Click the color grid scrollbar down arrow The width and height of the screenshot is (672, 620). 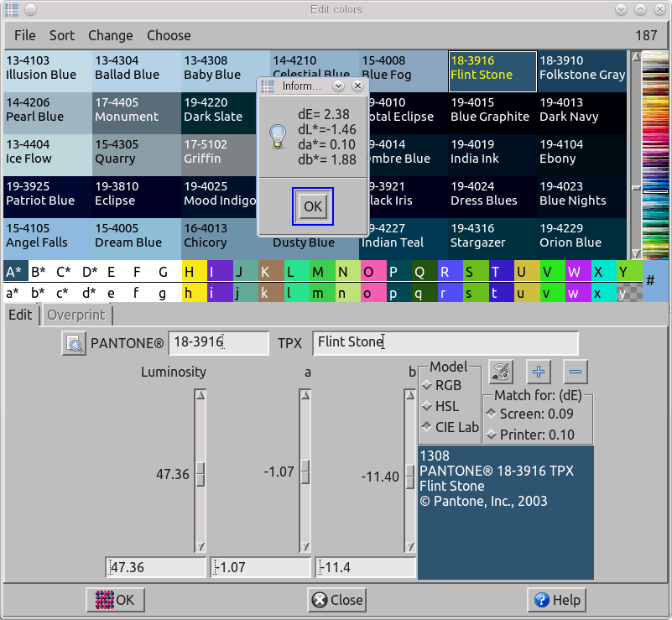pos(636,253)
